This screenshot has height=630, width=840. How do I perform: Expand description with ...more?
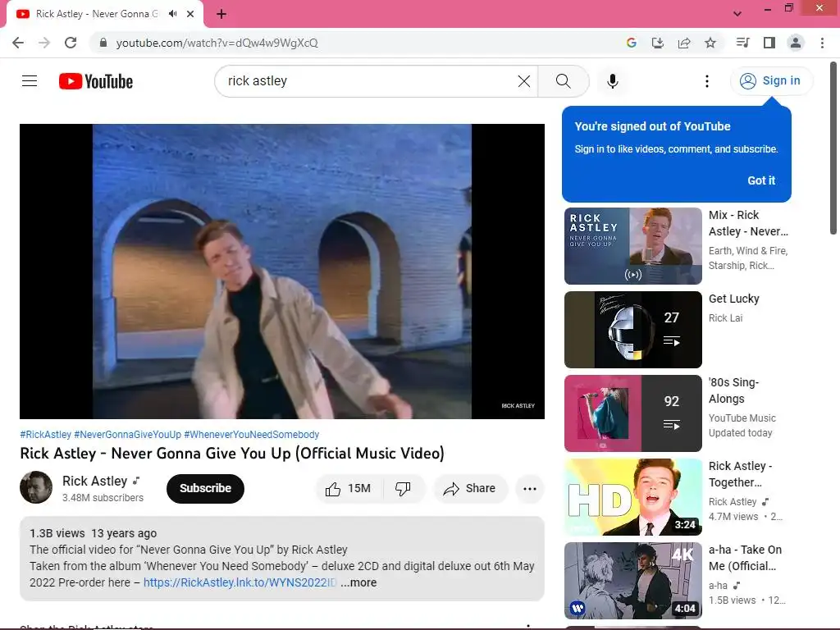pyautogui.click(x=358, y=582)
